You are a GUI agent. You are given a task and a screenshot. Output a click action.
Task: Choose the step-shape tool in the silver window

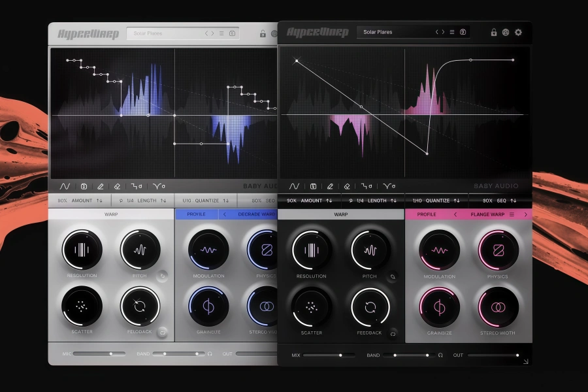click(137, 186)
